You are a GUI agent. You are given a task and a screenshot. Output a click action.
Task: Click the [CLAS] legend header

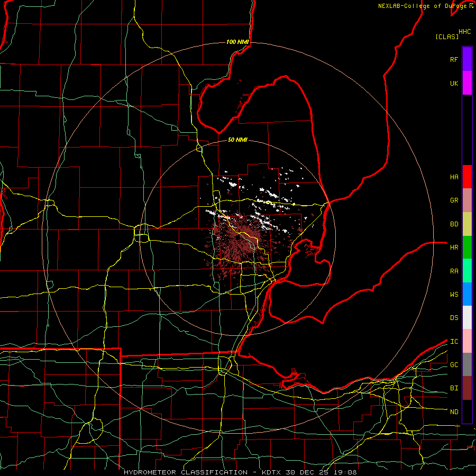coord(447,36)
